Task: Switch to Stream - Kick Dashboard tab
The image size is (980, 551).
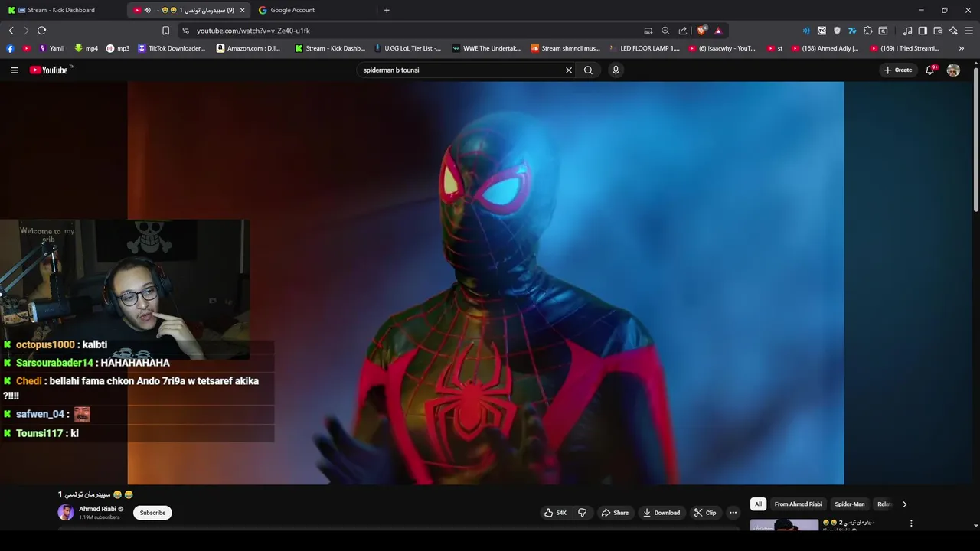Action: tap(61, 10)
